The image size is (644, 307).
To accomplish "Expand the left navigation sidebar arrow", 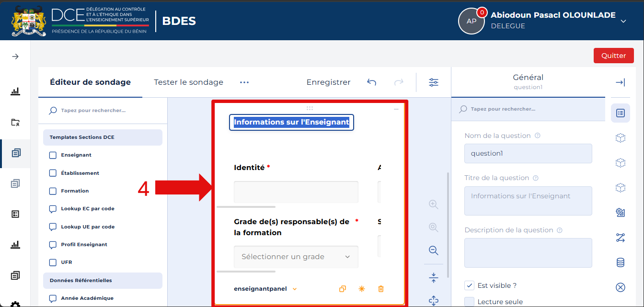I will pos(15,57).
